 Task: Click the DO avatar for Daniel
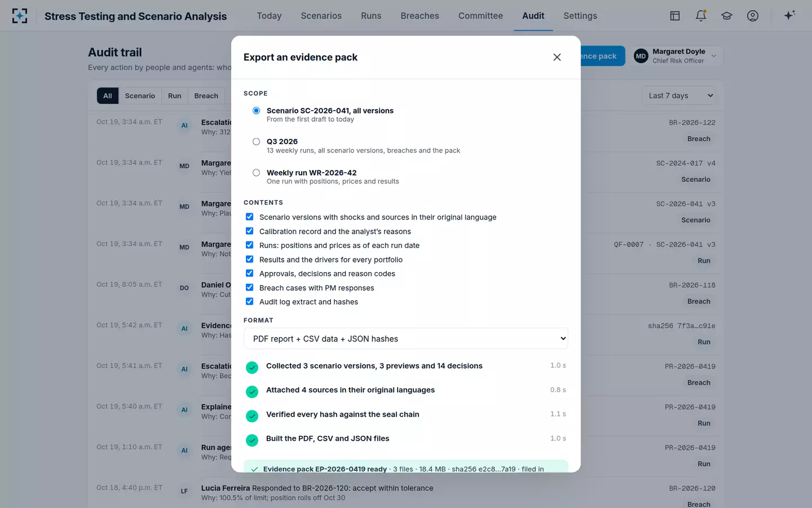[x=184, y=288]
